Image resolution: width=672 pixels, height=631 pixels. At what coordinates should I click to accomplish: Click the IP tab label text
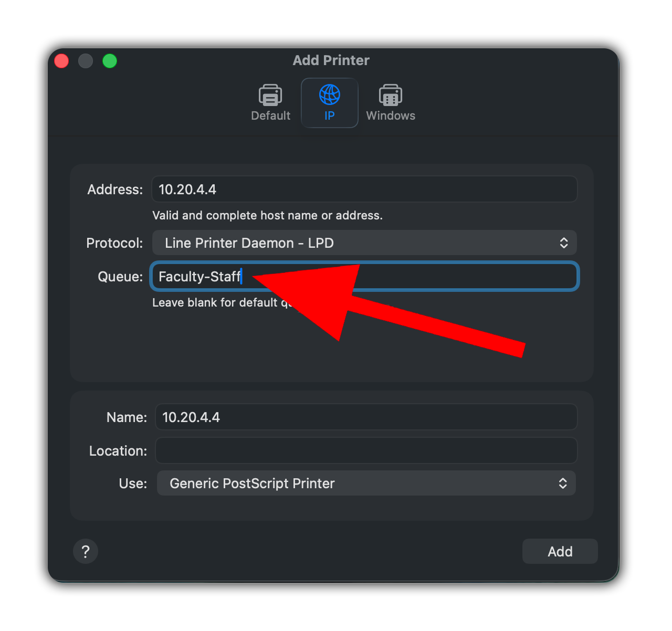330,115
